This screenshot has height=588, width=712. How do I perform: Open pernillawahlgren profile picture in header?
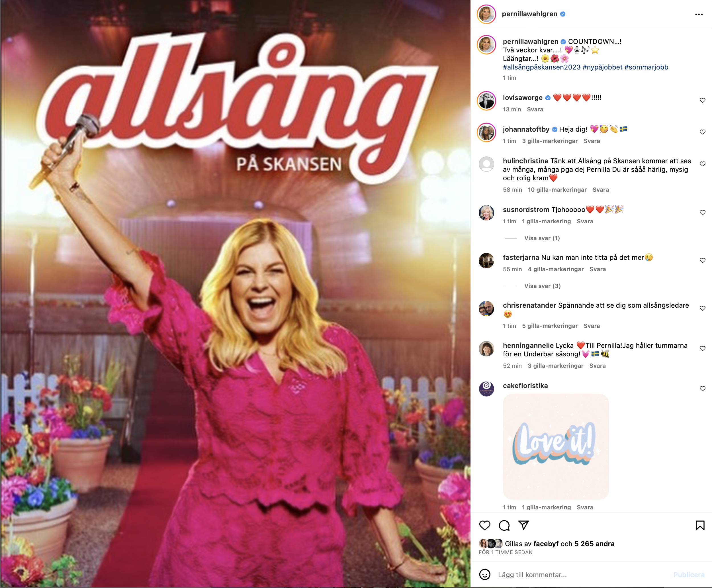point(486,14)
